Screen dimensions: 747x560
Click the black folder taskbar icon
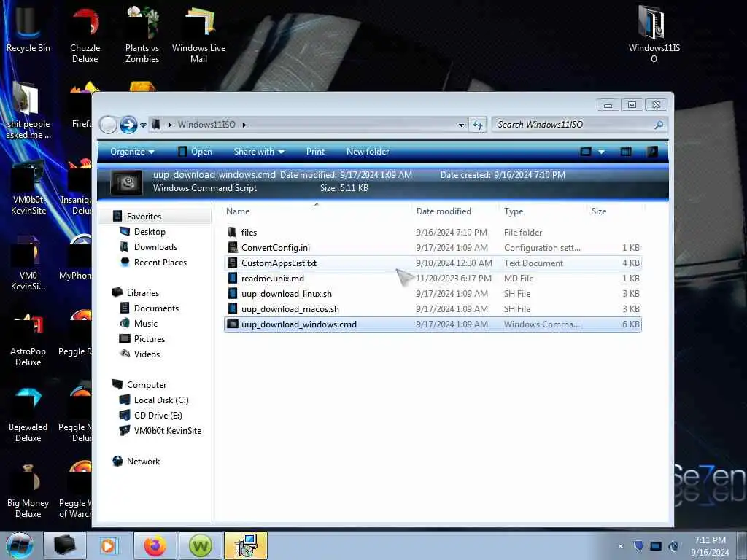click(x=64, y=545)
